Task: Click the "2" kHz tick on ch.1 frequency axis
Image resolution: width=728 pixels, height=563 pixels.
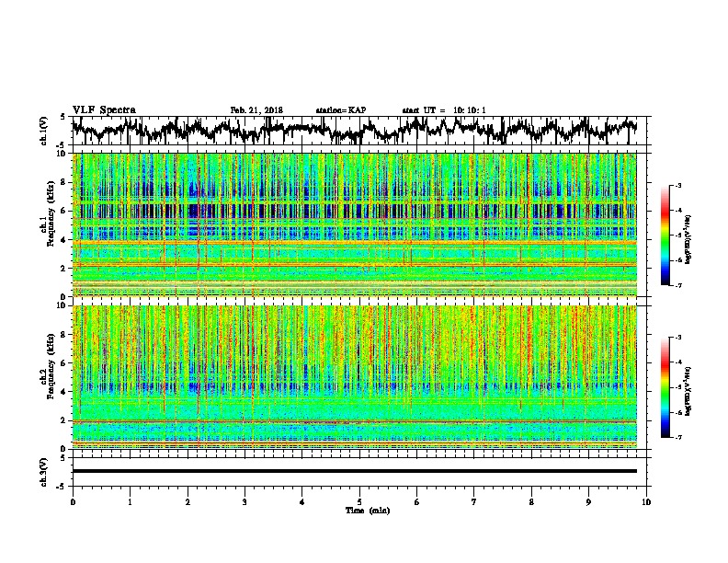Action: click(64, 269)
